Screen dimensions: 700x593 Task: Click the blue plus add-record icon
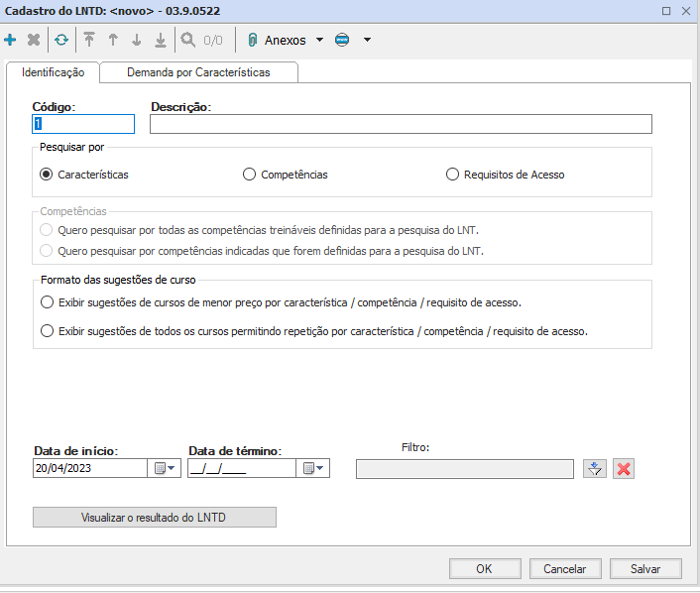11,41
